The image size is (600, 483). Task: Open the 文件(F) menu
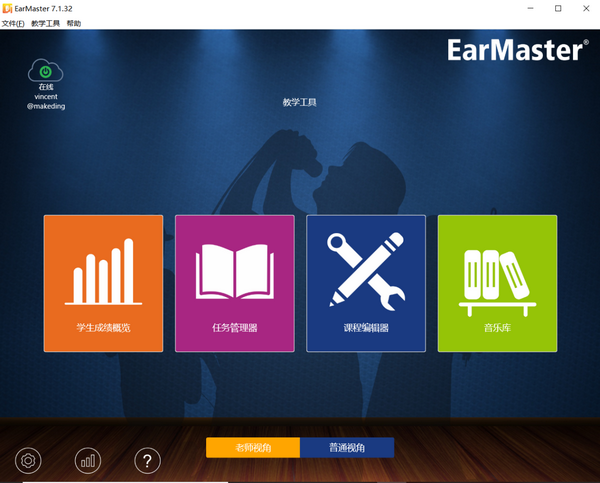point(13,23)
